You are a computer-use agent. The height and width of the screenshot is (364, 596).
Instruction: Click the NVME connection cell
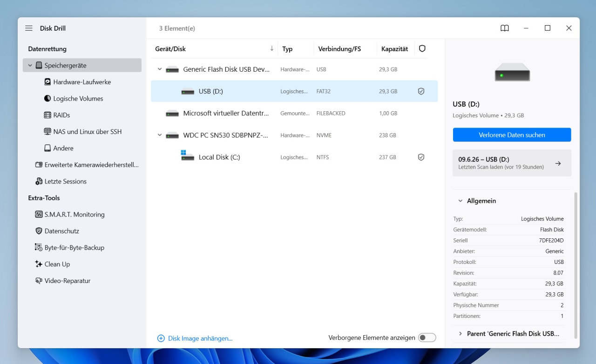coord(324,135)
